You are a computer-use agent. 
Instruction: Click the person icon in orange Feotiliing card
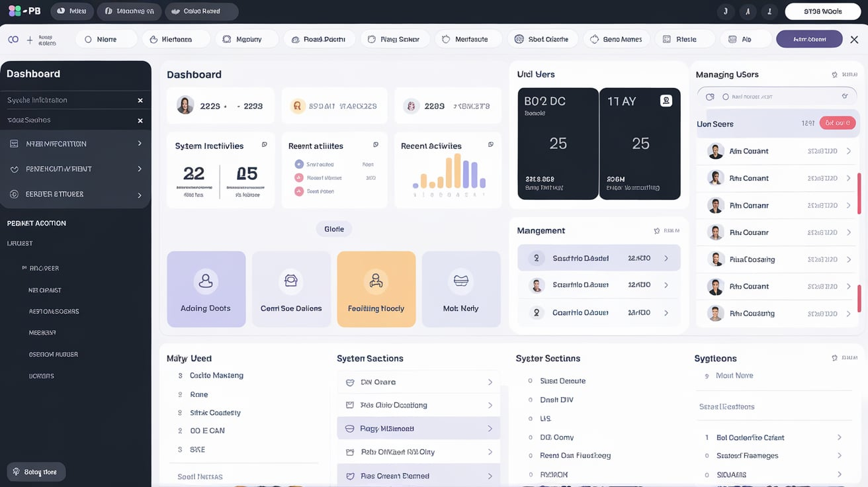point(376,281)
